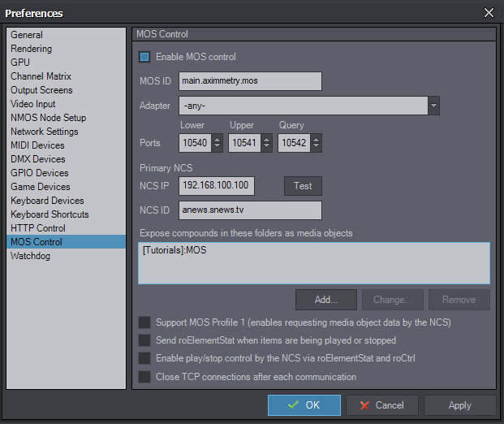
Task: Switch to HTTP Control settings
Action: (38, 228)
